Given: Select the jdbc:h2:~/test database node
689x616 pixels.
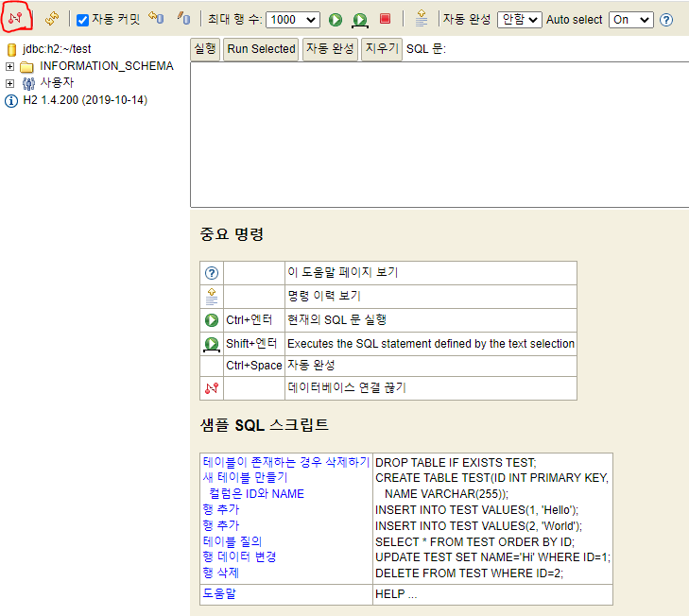Looking at the screenshot, I should click(x=57, y=49).
